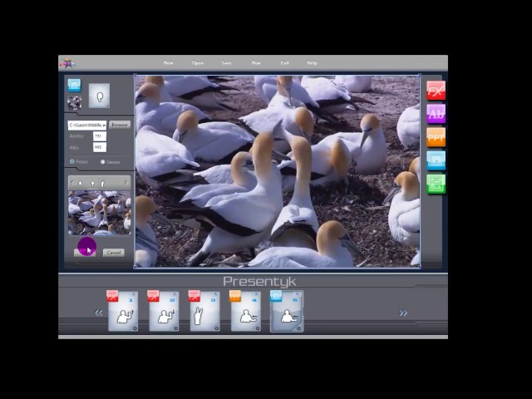The height and width of the screenshot is (399, 532).
Task: Open the New menu item
Action: (x=168, y=63)
